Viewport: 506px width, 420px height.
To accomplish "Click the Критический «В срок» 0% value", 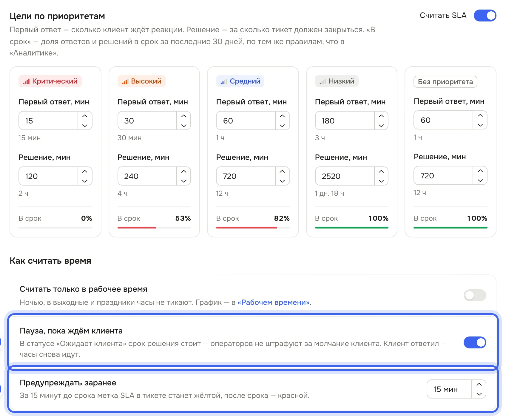I will coord(87,218).
